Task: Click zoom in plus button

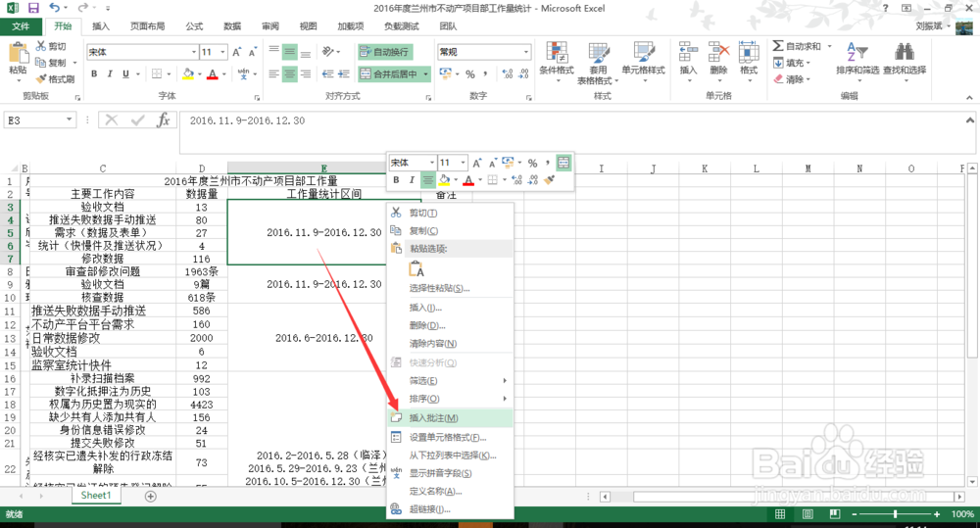Action: 936,513
